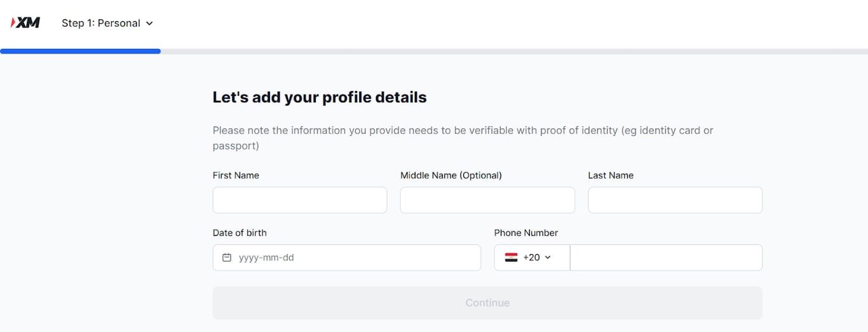Screen dimensions: 868x332
Task: Click into the Middle Name input box
Action: click(487, 200)
